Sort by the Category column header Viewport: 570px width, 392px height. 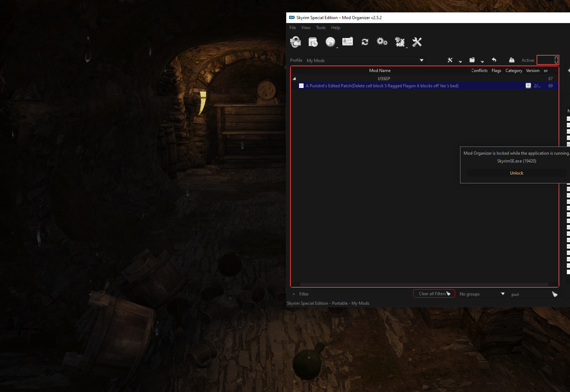tap(514, 71)
